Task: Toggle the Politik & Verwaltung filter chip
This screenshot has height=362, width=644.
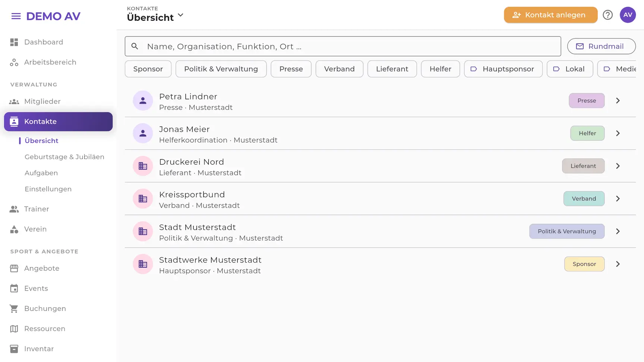Action: pos(221,69)
